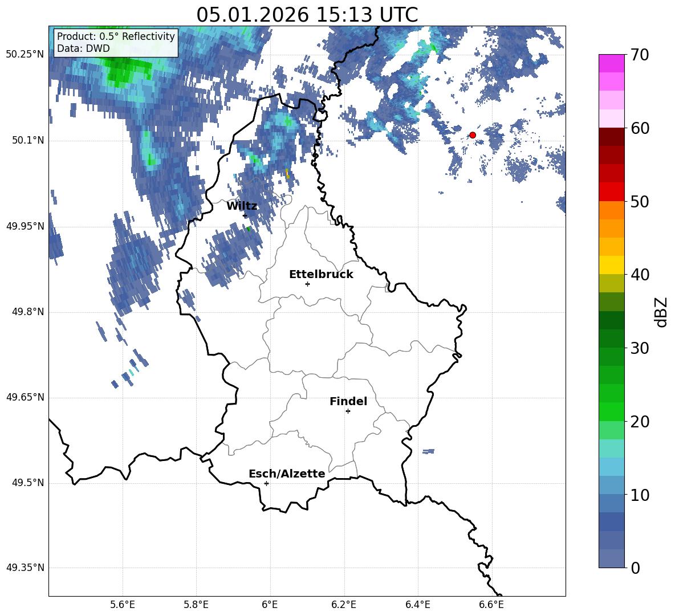675x616 pixels.
Task: Click the small isolated echo east of Findel
Action: click(428, 451)
